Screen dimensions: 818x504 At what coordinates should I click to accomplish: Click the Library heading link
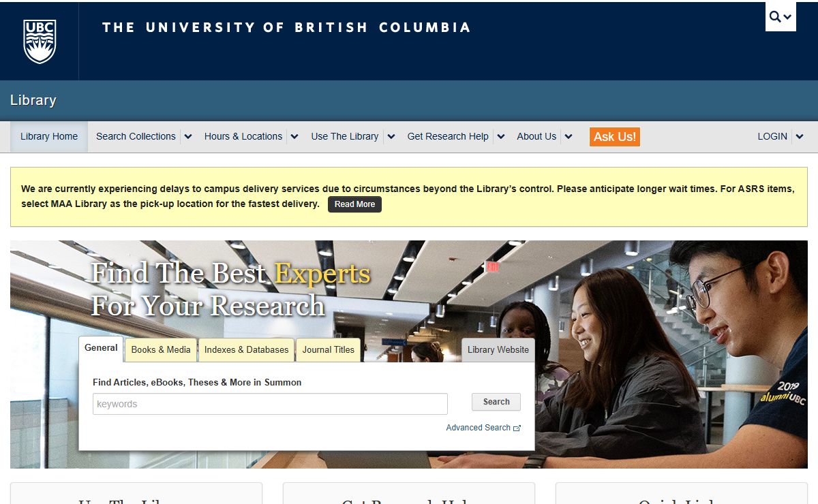(x=33, y=100)
